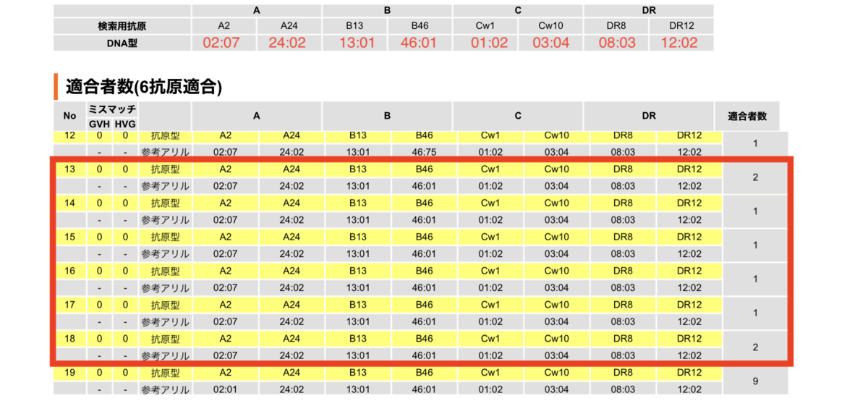Click red DNA type value 01:02

pos(490,43)
